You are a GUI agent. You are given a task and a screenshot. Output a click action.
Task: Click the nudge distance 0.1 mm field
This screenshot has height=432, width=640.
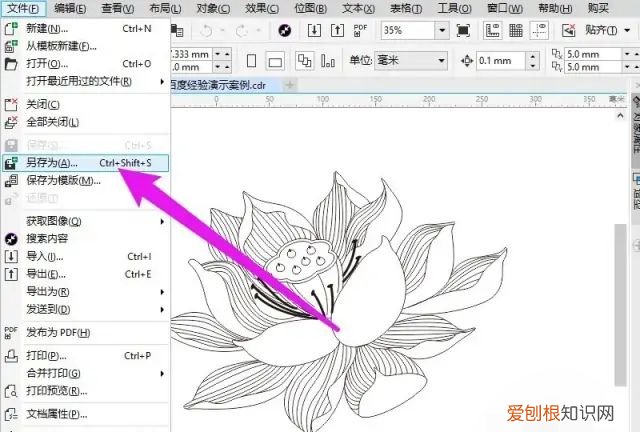pos(502,61)
